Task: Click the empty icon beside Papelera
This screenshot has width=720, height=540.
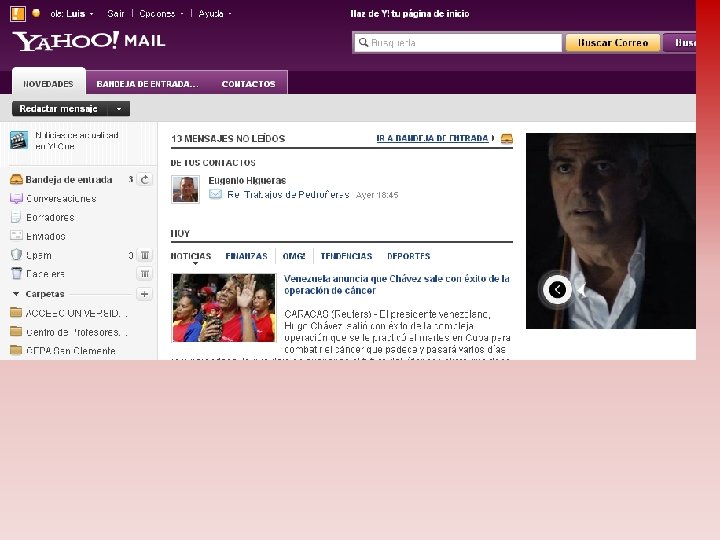Action: (145, 274)
